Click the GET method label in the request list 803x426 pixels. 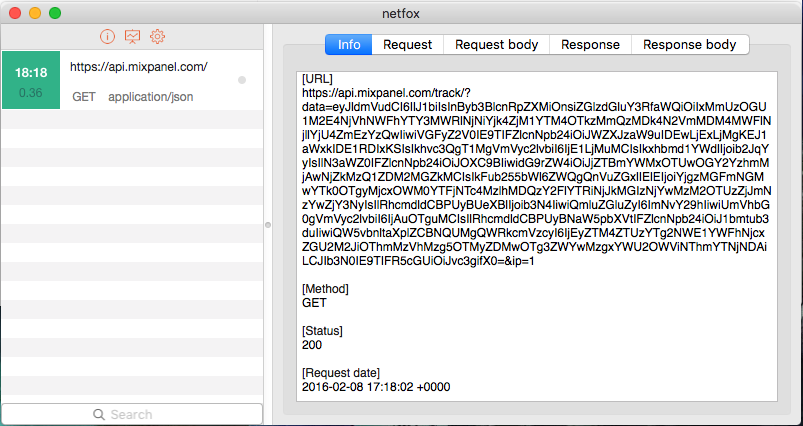(x=83, y=97)
